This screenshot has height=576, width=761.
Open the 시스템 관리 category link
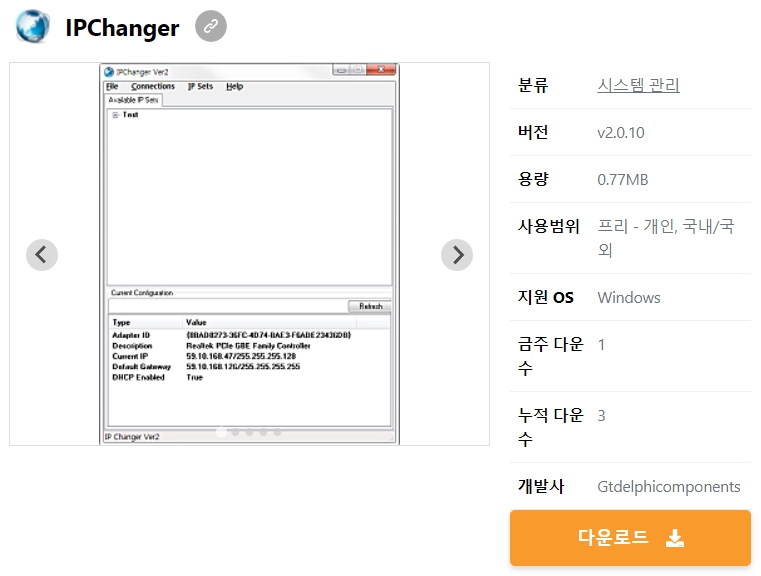[x=638, y=85]
